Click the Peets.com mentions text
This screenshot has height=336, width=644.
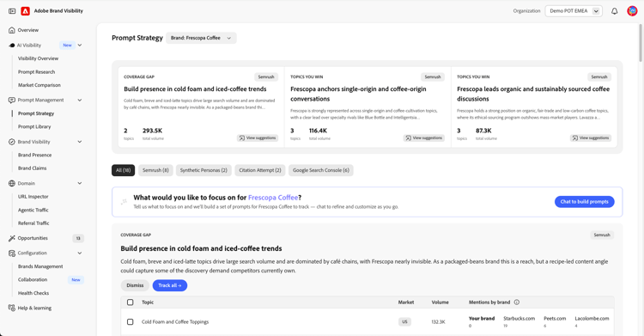[x=555, y=319]
